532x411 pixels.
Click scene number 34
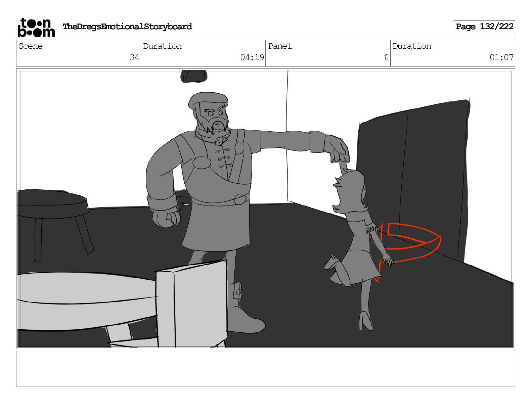[134, 57]
